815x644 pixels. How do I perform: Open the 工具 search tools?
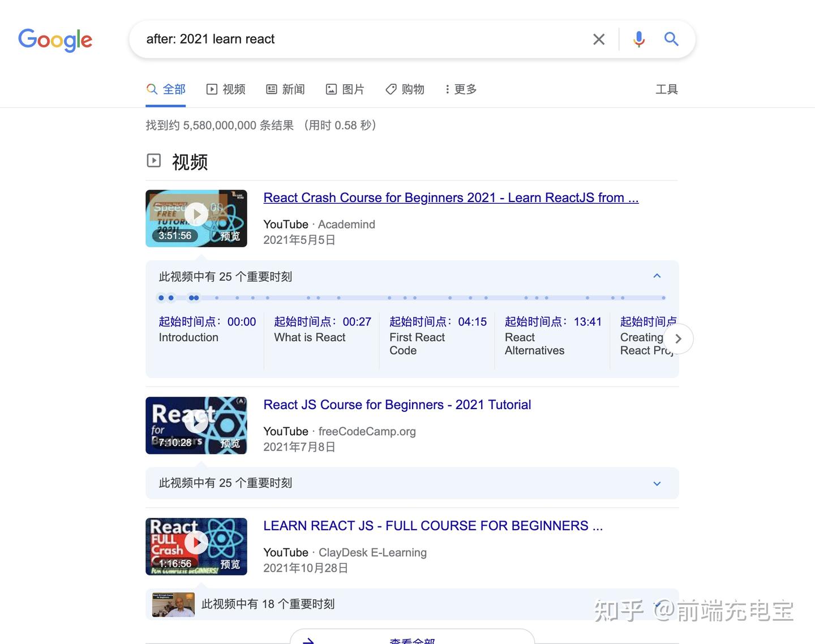(x=667, y=89)
